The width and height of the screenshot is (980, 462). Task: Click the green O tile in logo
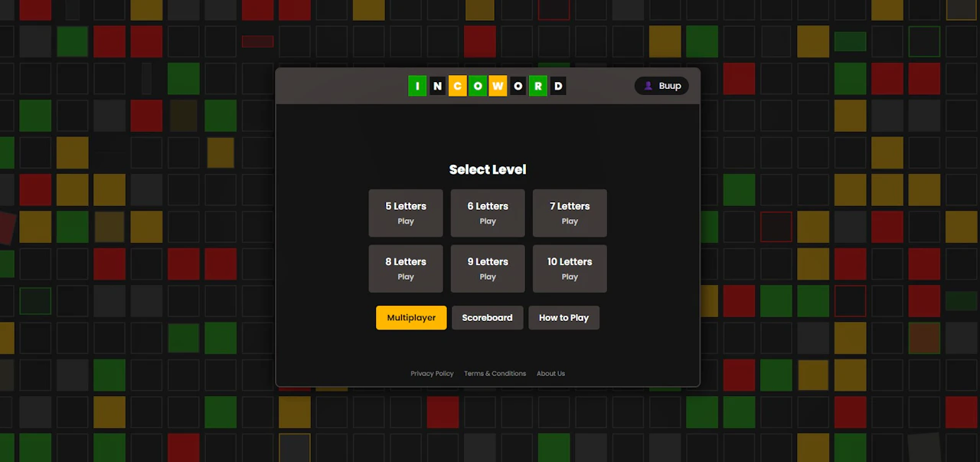[x=478, y=86]
